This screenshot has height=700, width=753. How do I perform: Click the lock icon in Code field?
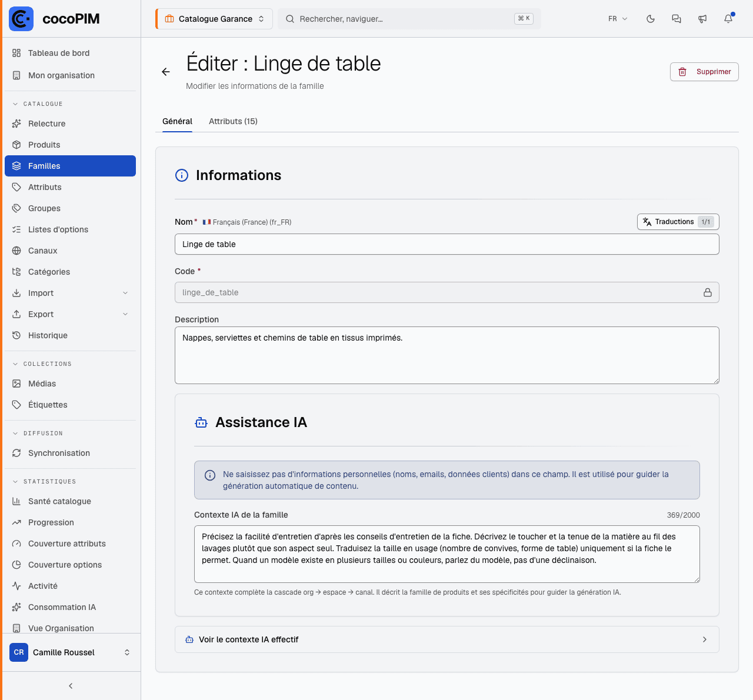click(x=708, y=292)
